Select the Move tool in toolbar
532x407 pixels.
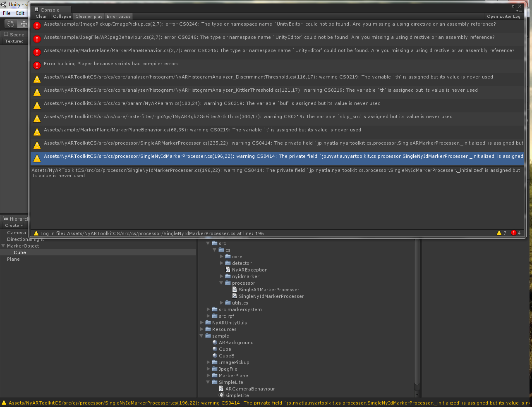[24, 24]
